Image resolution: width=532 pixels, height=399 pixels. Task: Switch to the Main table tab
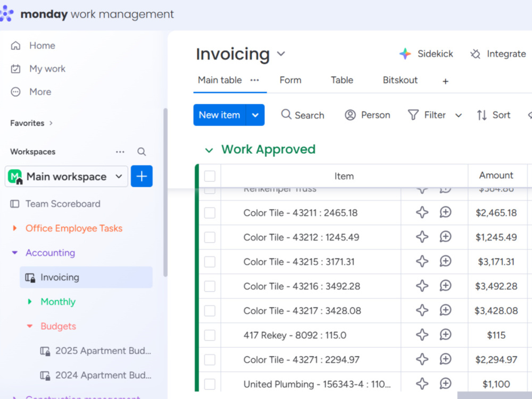tap(220, 80)
